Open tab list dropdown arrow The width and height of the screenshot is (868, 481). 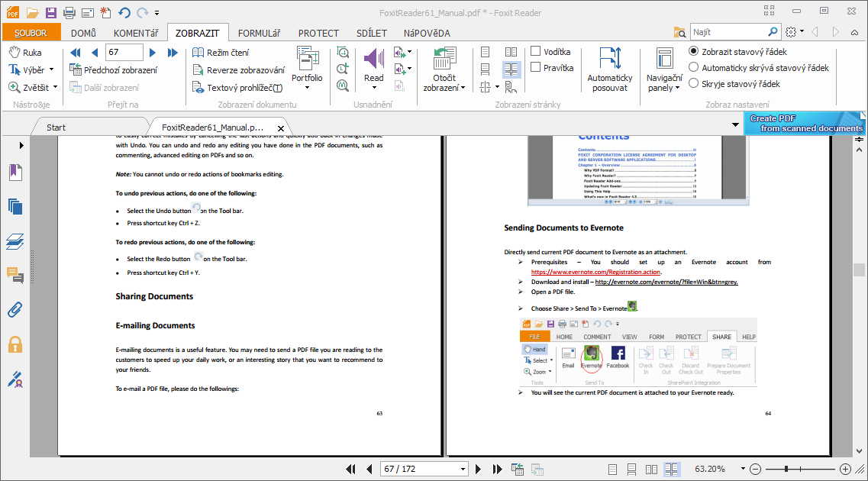(x=735, y=125)
